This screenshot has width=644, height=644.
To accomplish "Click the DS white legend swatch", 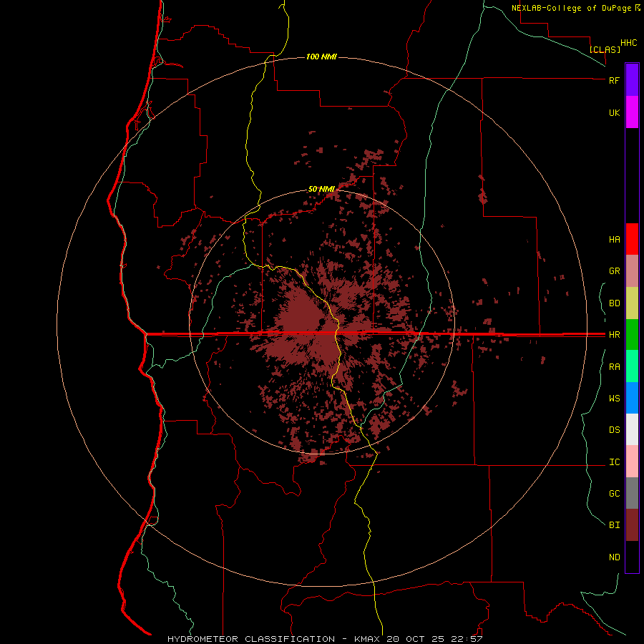I will tap(632, 429).
